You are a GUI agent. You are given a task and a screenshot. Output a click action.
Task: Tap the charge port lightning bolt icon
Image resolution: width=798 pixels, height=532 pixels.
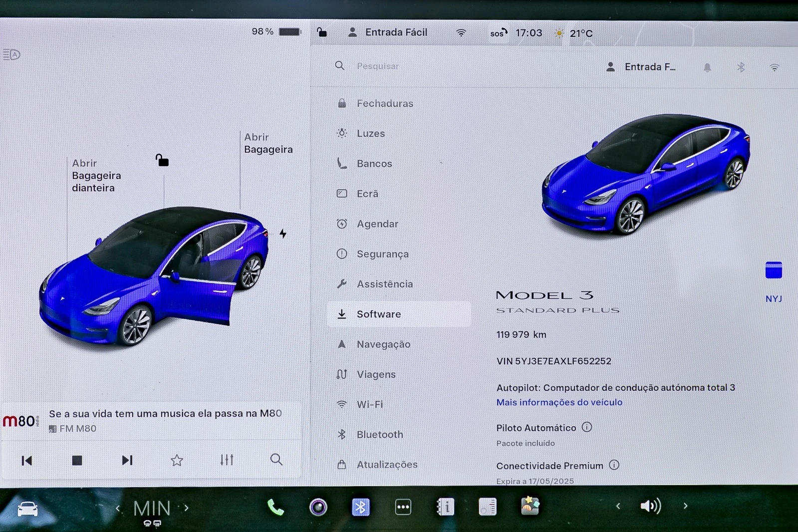coord(283,234)
